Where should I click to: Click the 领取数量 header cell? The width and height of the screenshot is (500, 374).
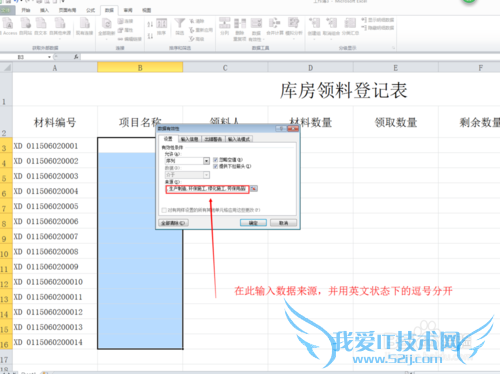point(396,122)
